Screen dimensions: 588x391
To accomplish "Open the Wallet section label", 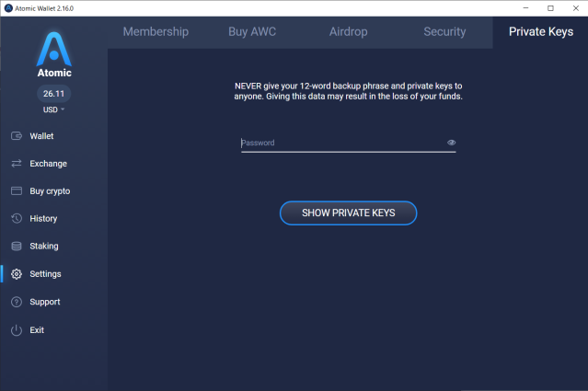I will [41, 136].
